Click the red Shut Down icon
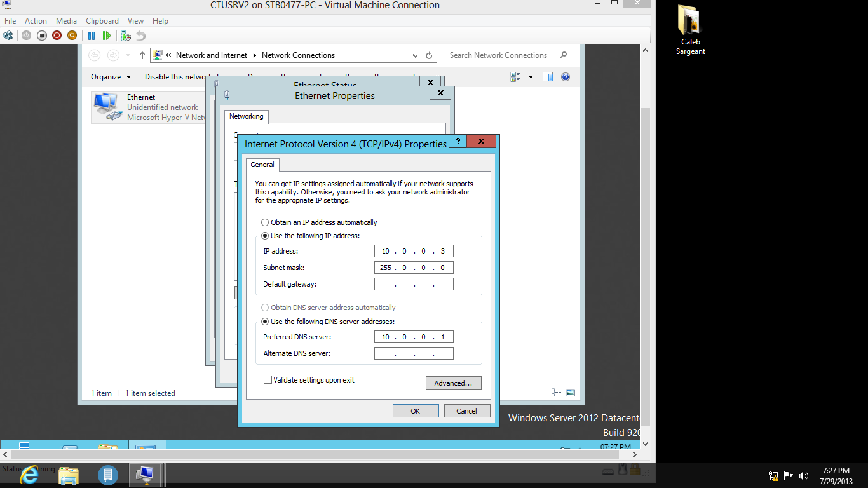This screenshot has width=868, height=488. pyautogui.click(x=57, y=36)
